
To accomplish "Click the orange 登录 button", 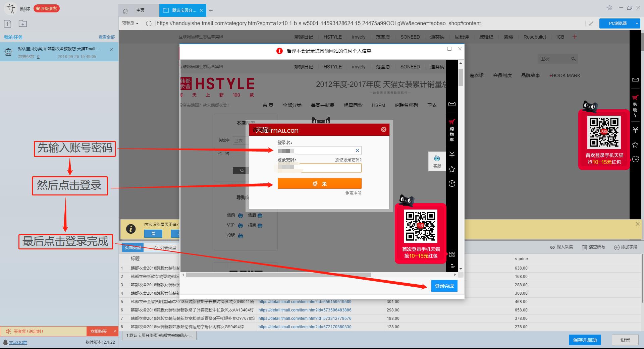I will pyautogui.click(x=319, y=183).
